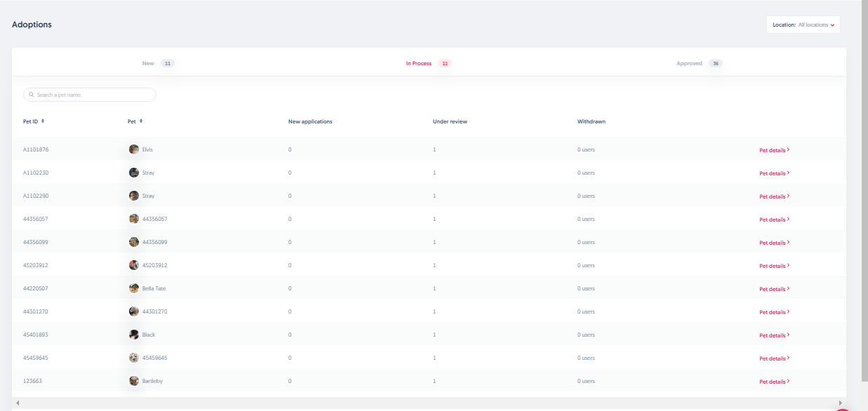868x411 pixels.
Task: Open Pet details for Bartleby
Action: coord(774,382)
